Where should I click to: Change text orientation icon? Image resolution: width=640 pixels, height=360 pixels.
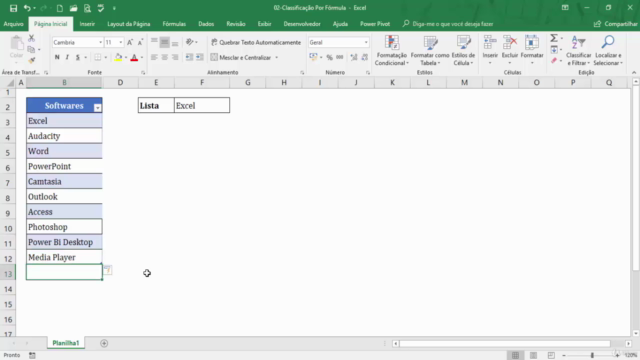tap(189, 42)
